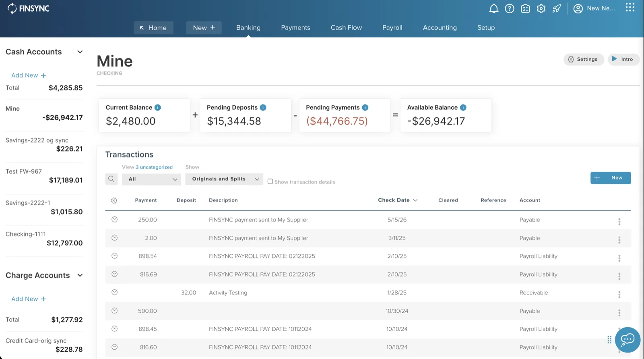The height and width of the screenshot is (359, 644).
Task: Click status icon for Activity Testing row
Action: click(115, 293)
